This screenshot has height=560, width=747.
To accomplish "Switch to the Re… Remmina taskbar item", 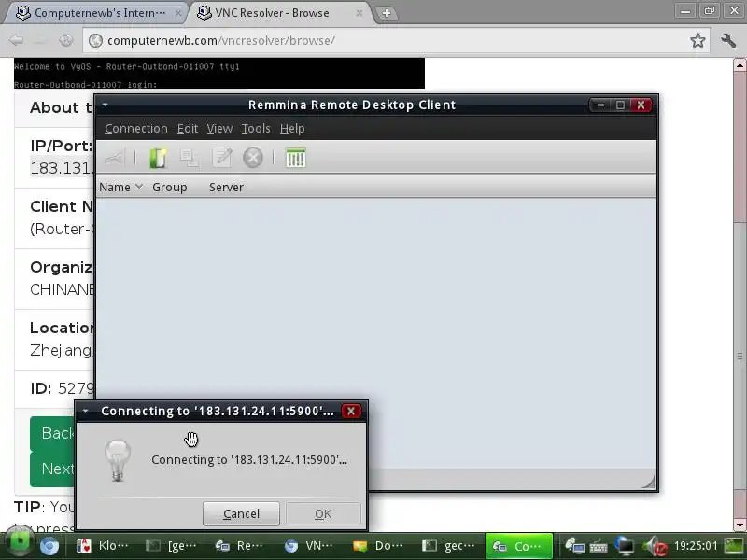I will coord(241,546).
